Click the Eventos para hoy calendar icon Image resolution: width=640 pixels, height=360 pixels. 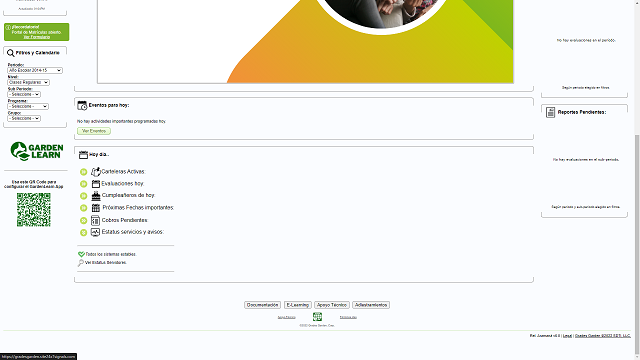pos(82,105)
